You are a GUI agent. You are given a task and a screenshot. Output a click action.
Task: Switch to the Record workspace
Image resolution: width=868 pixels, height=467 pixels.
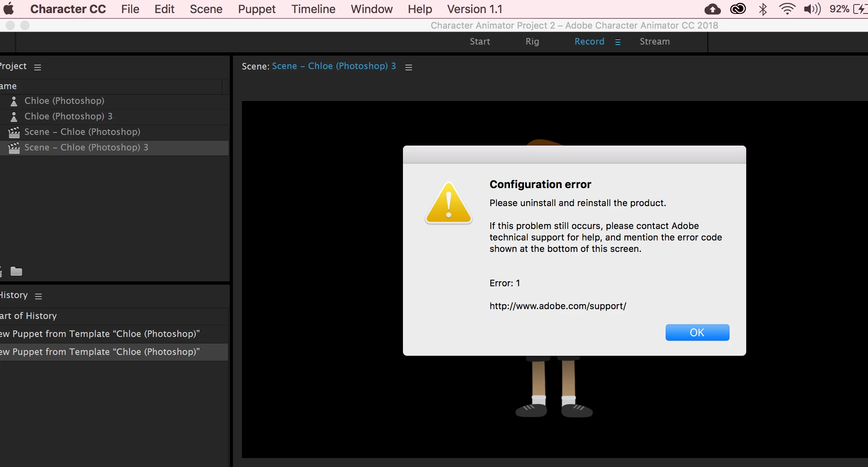pos(589,41)
